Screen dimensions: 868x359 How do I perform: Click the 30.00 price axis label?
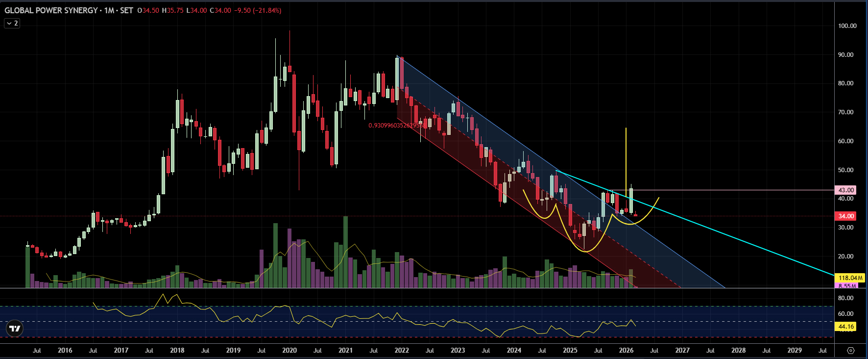coord(846,228)
